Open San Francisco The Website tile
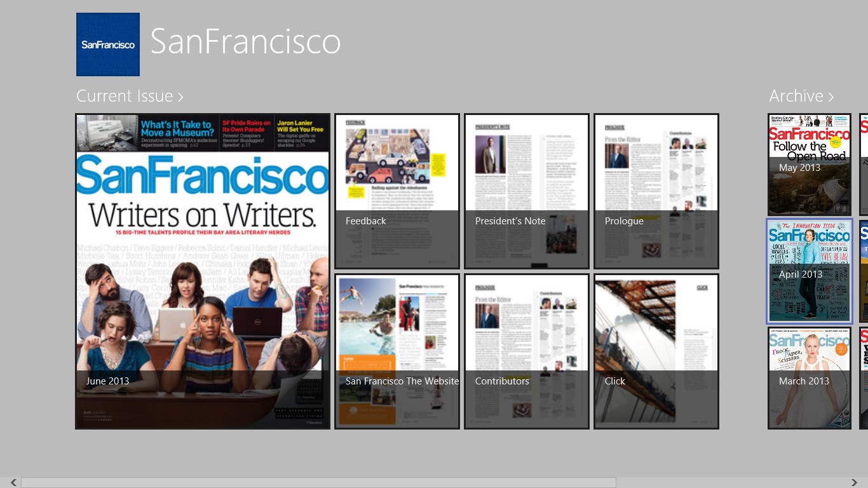The width and height of the screenshot is (868, 488). [x=397, y=351]
